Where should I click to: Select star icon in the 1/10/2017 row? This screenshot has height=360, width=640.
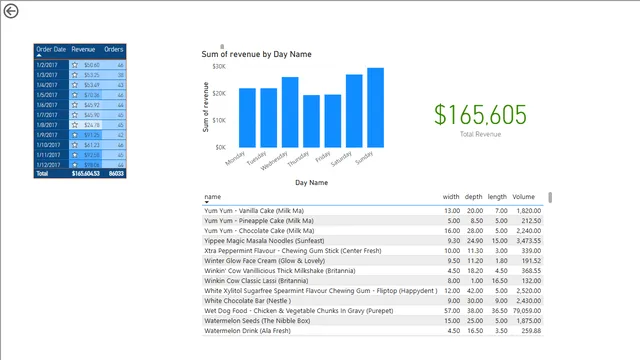tap(75, 145)
